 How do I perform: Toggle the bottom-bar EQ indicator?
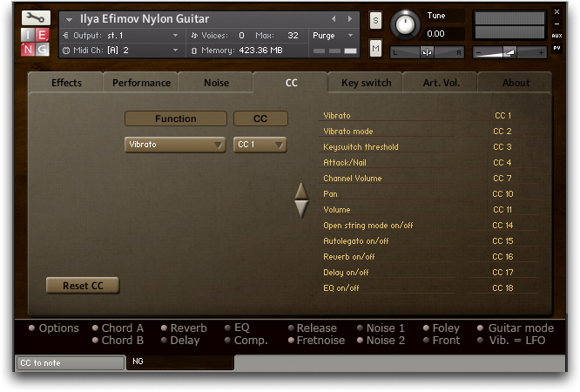(x=227, y=328)
